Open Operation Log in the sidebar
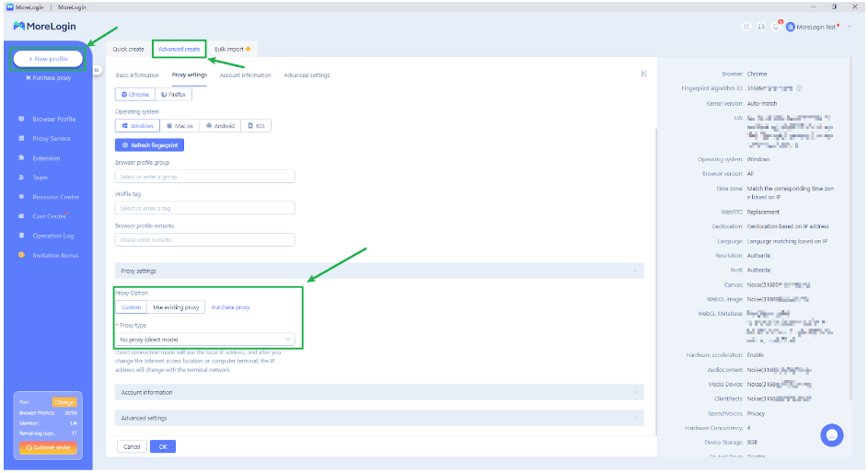 pos(52,236)
